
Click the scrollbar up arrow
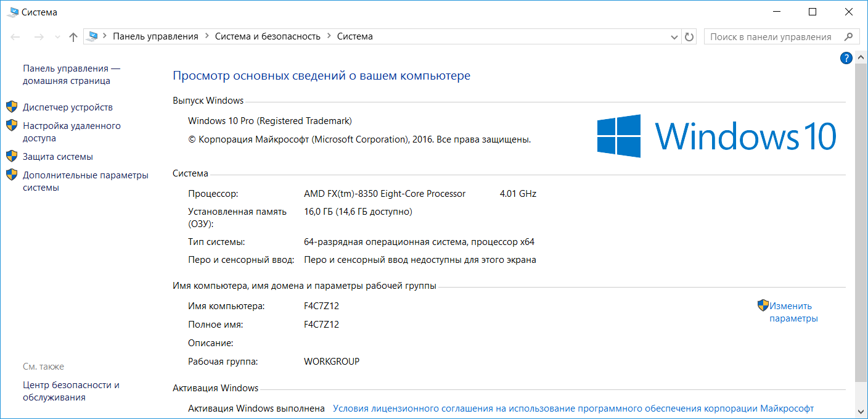point(861,56)
